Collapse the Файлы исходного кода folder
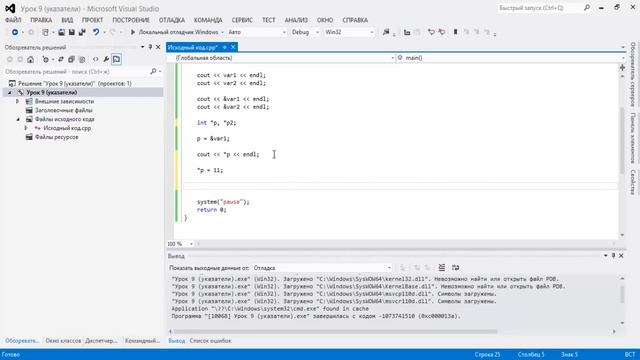The image size is (640, 360). tap(18, 119)
